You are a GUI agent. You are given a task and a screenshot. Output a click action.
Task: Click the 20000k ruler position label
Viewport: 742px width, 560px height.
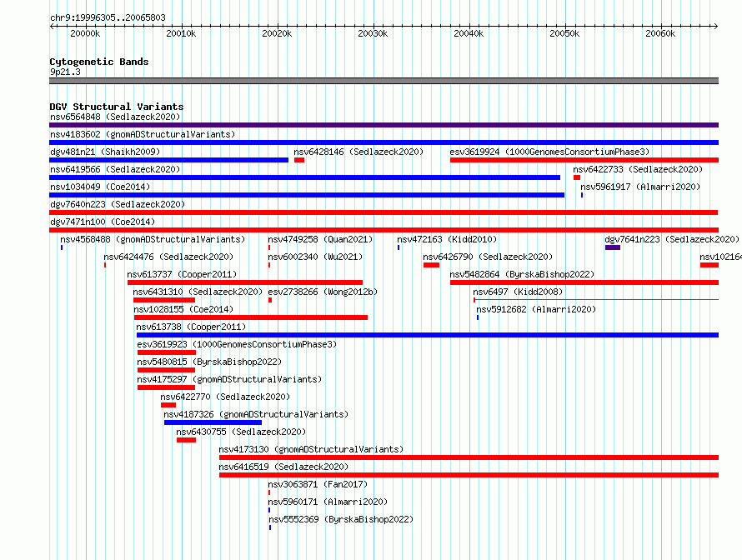click(85, 33)
